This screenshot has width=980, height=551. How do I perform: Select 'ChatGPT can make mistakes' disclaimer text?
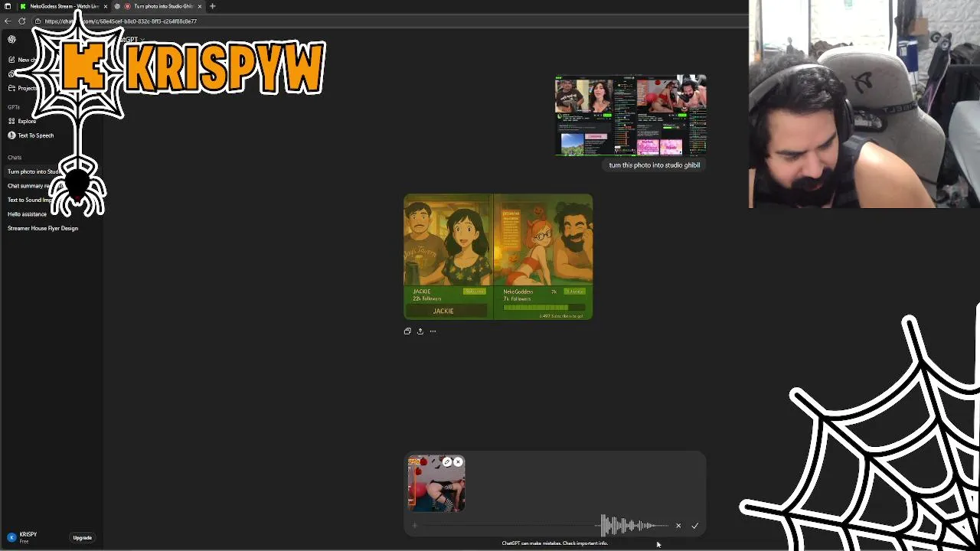click(x=555, y=543)
